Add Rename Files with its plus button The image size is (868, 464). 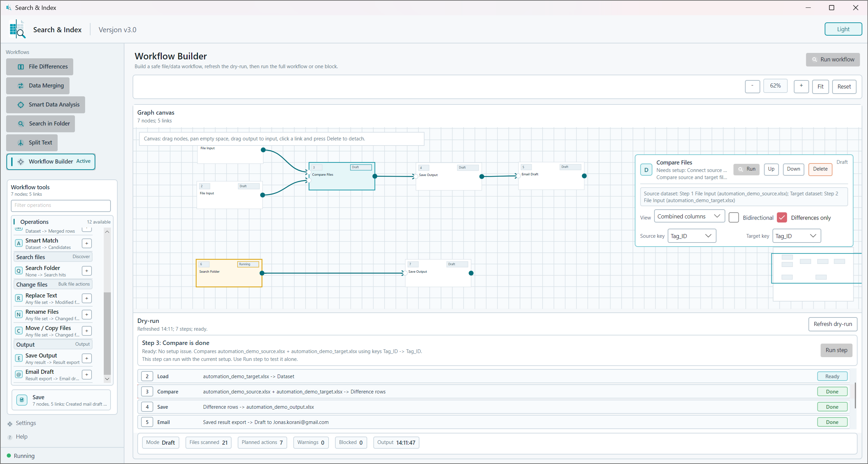pyautogui.click(x=87, y=314)
